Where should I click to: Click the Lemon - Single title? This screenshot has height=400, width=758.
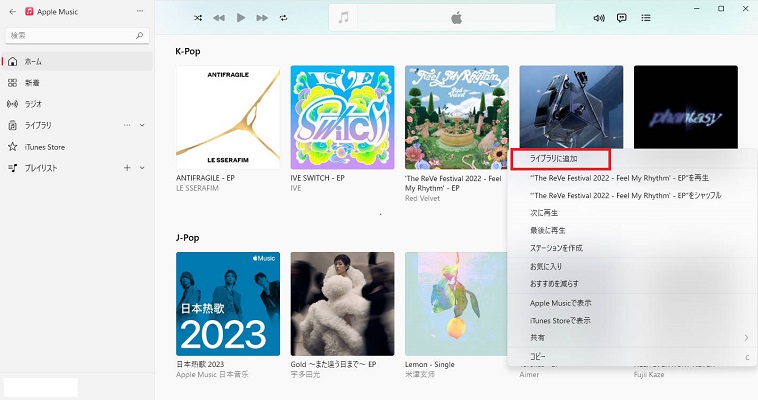pos(430,364)
